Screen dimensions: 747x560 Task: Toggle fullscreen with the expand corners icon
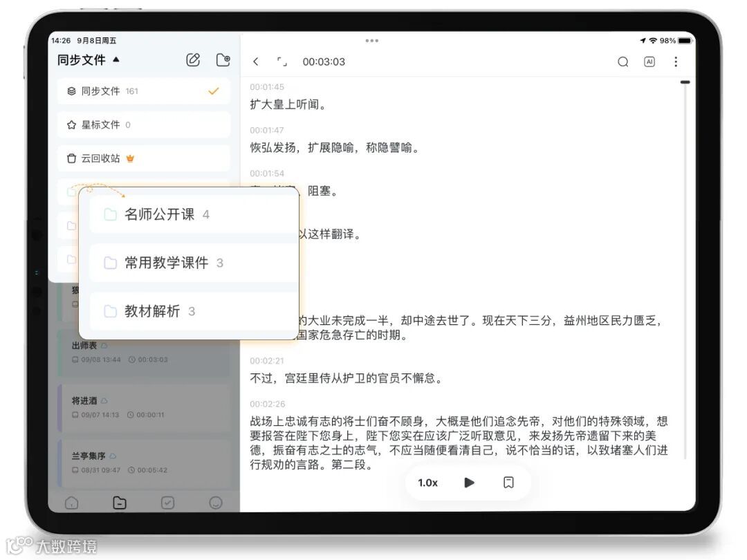click(x=282, y=62)
